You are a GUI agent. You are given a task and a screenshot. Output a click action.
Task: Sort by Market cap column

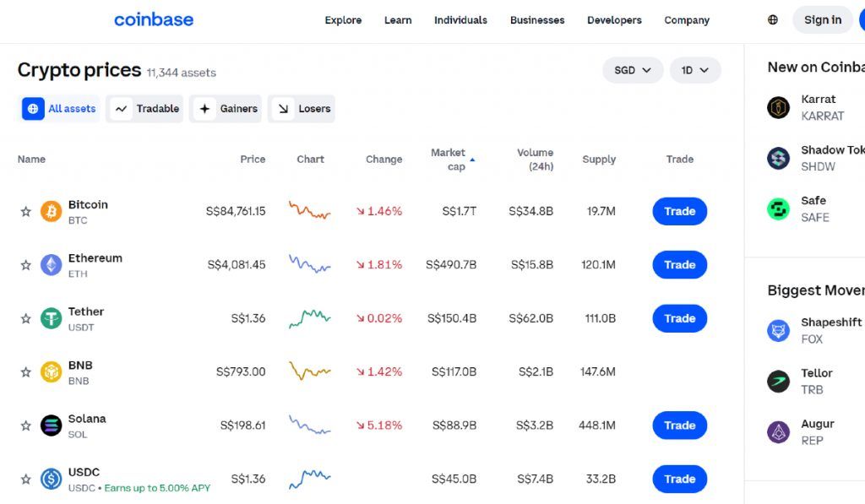coord(452,160)
